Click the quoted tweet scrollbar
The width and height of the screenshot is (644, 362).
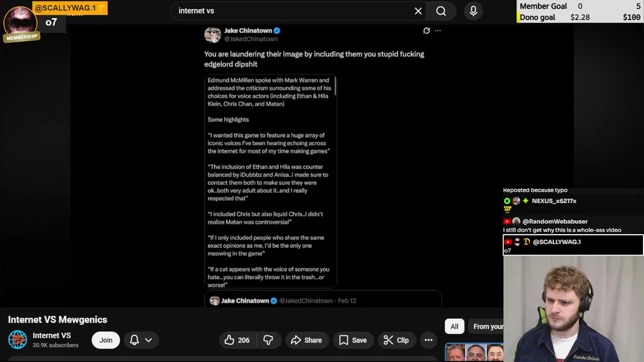tap(335, 85)
